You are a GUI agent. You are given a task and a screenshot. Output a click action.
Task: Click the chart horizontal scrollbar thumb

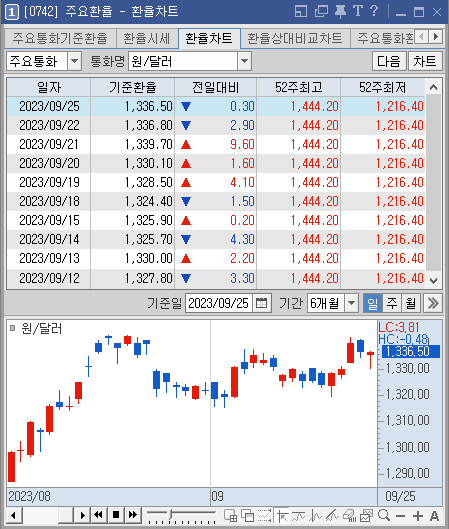[x=66, y=515]
